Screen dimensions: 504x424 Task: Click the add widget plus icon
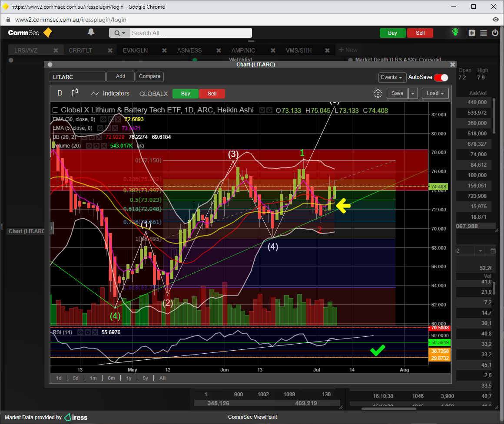[472, 33]
